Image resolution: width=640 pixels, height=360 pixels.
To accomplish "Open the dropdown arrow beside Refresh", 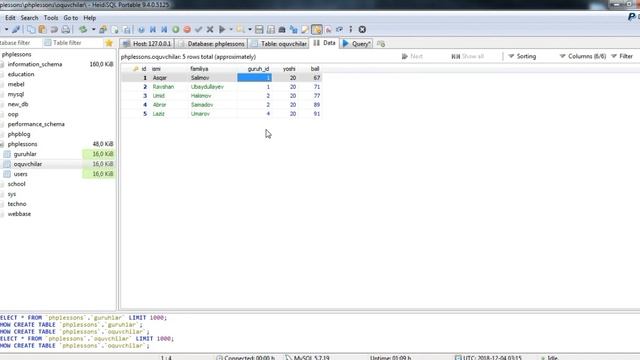I will point(93,29).
